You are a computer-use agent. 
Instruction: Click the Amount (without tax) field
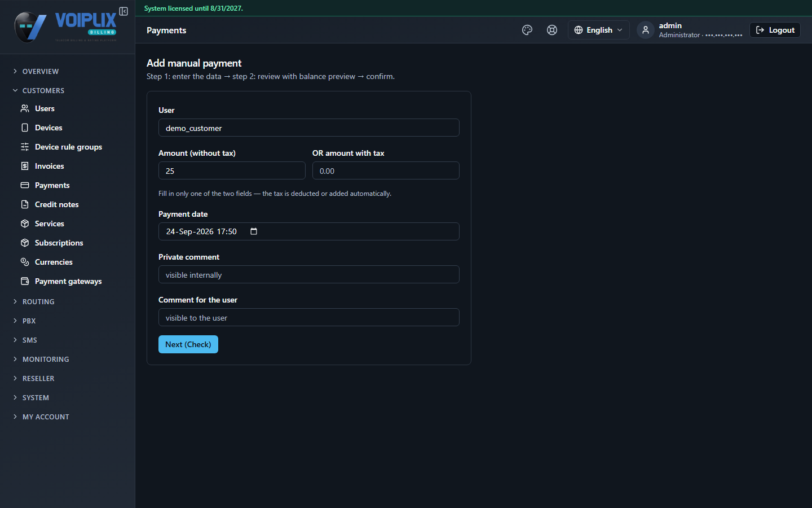click(x=232, y=170)
